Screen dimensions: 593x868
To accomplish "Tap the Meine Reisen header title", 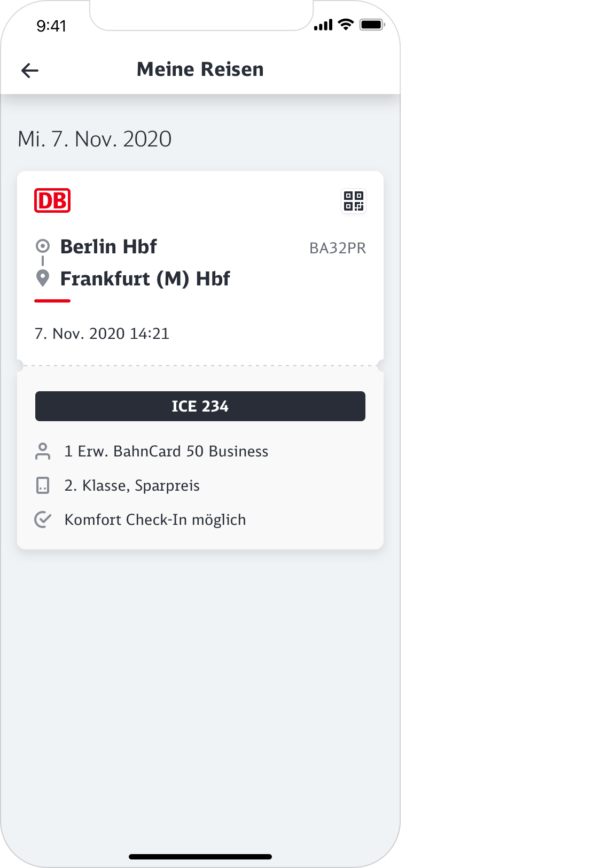I will pos(200,69).
